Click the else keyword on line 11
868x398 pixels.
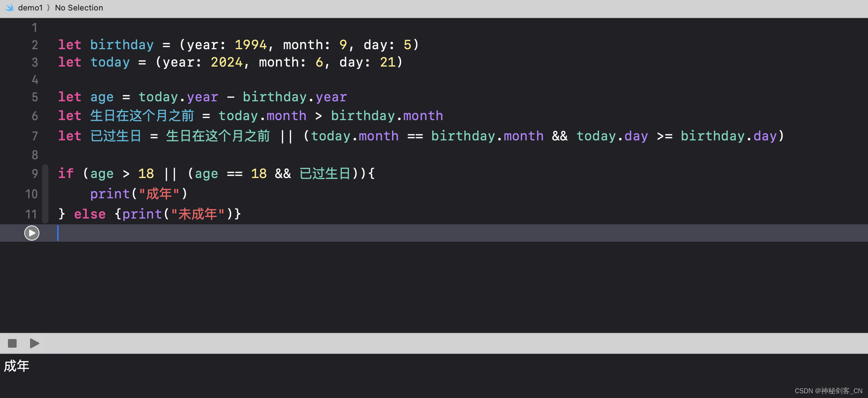tap(90, 214)
